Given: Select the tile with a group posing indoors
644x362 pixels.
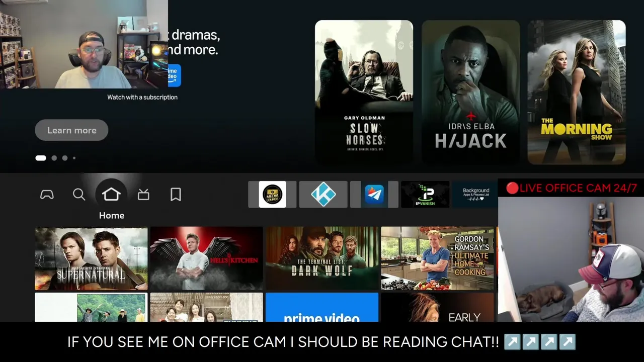Looking at the screenshot, I should coord(206,308).
